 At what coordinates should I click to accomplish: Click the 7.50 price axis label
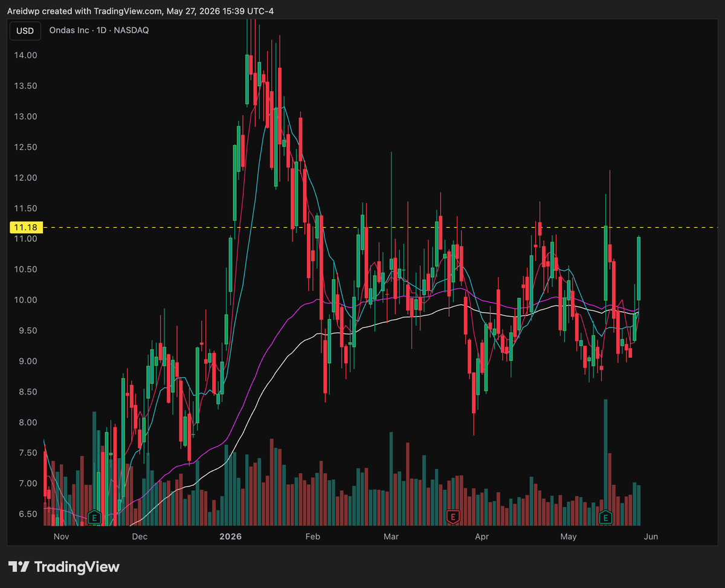click(x=27, y=453)
